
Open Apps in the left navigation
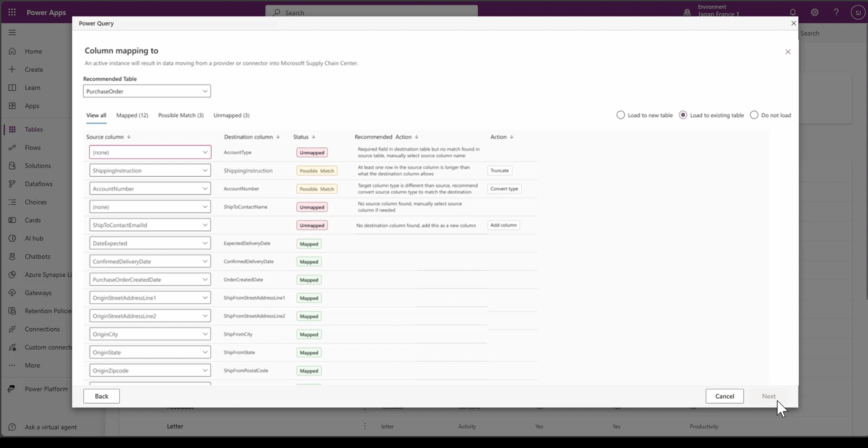[x=32, y=106]
